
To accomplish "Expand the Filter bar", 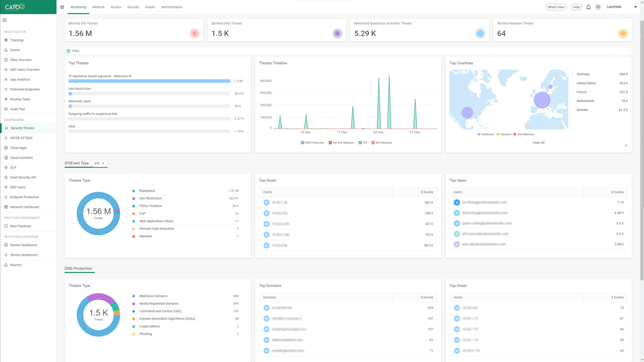I will point(68,51).
